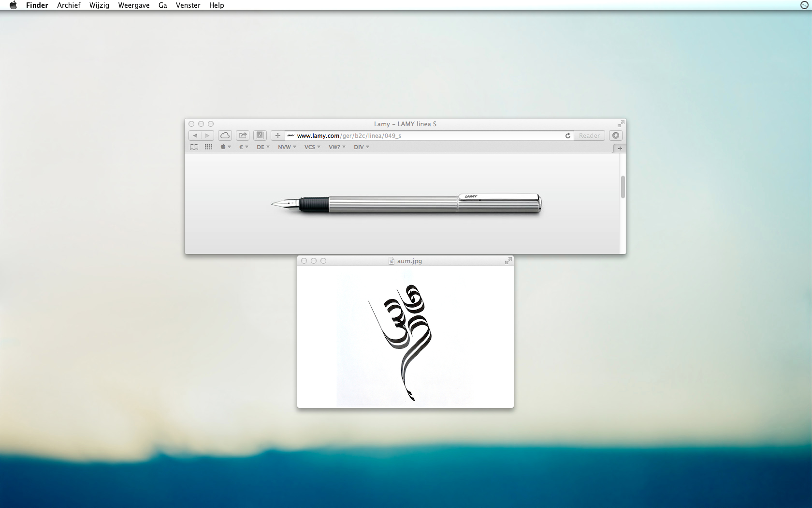This screenshot has height=508, width=812.
Task: Open the Ga menu
Action: [163, 5]
